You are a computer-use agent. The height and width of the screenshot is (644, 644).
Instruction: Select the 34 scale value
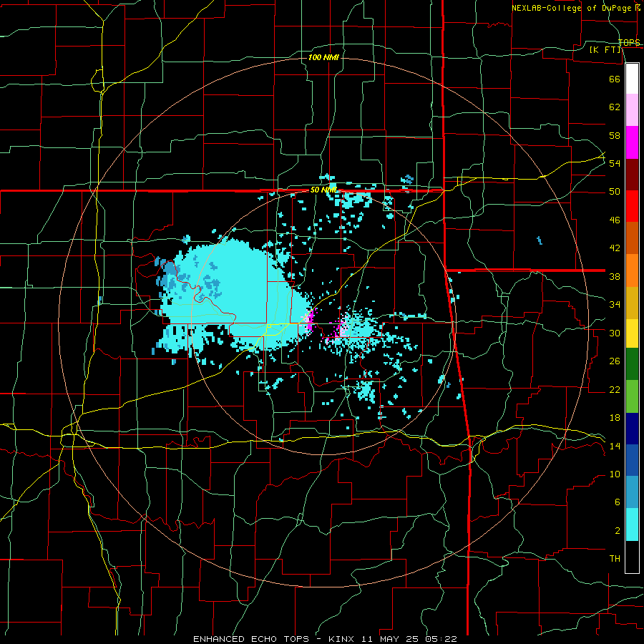pos(615,305)
